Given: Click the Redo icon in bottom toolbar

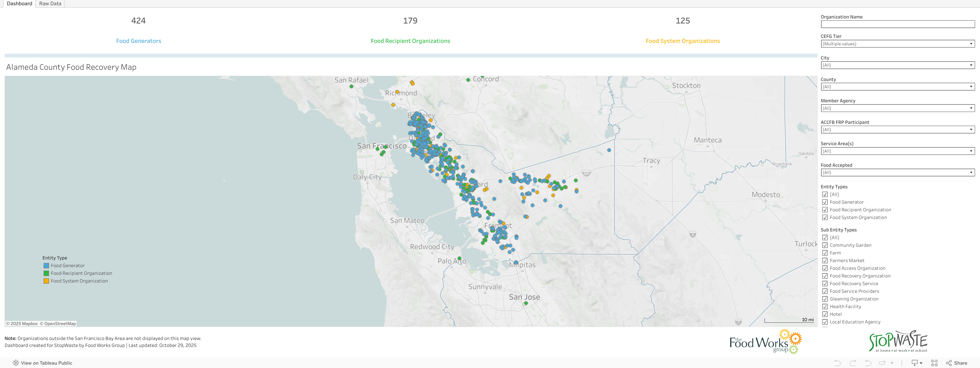Looking at the screenshot, I should tap(852, 363).
